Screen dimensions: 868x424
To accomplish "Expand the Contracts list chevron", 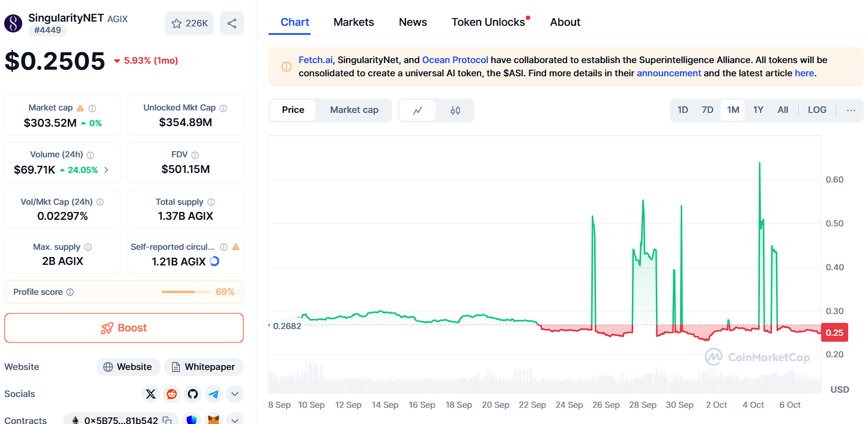I will pyautogui.click(x=234, y=420).
